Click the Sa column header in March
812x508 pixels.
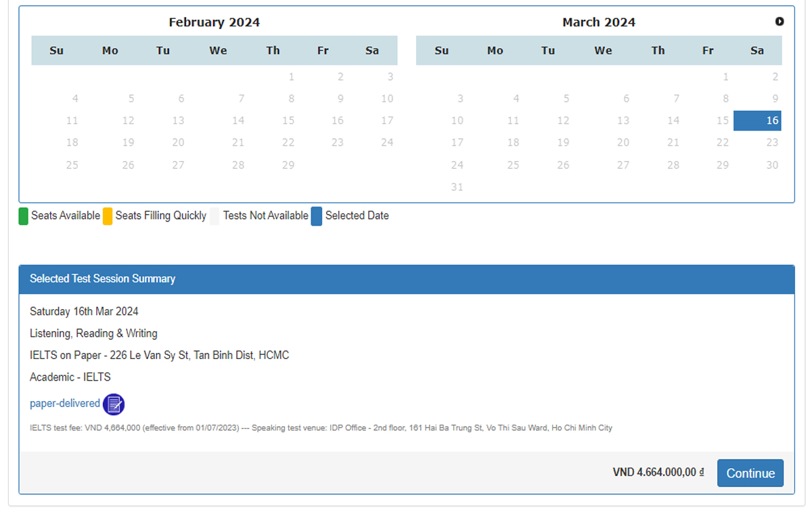[757, 51]
